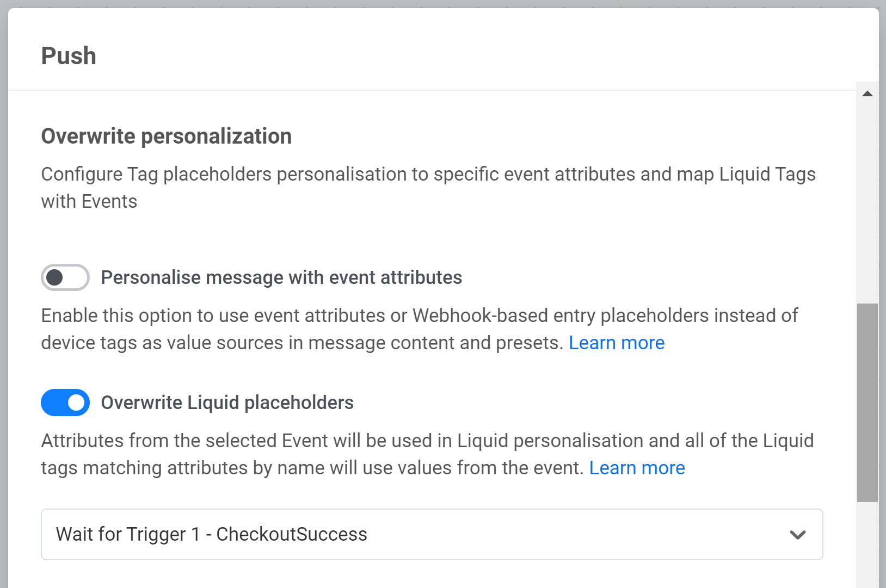Click the "Enable this option" helper text
Viewport: 886px width, 588px height.
419,315
